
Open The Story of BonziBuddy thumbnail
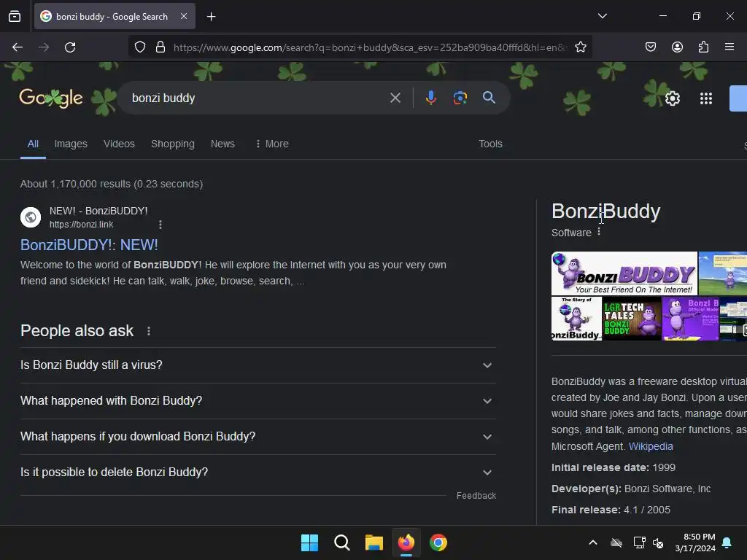point(576,319)
